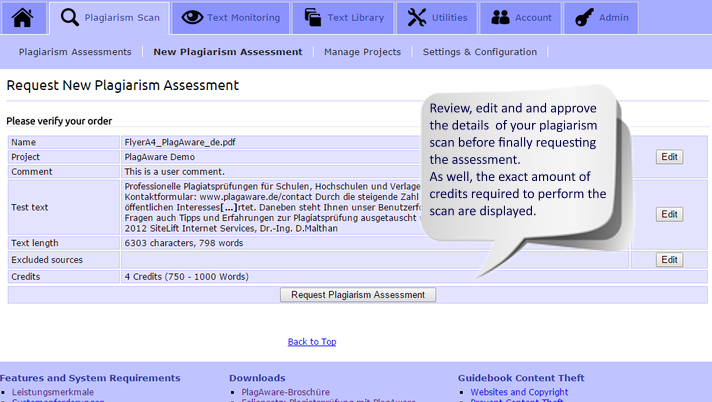
Task: Click the magnifier icon in Plagiarism Scan tab
Action: (x=69, y=18)
